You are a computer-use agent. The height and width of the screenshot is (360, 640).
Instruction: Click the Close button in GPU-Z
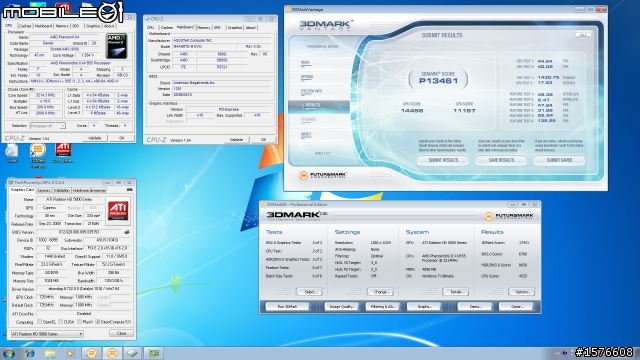[122, 333]
